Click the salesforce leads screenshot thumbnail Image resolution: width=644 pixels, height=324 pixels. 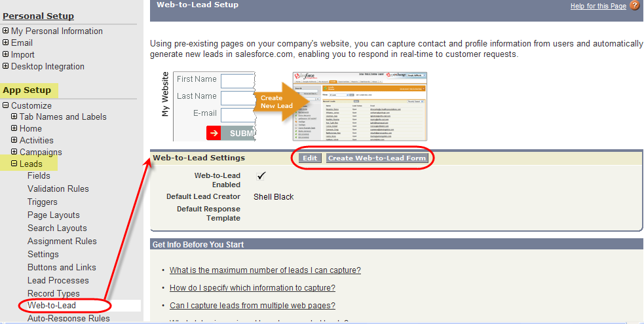click(360, 106)
